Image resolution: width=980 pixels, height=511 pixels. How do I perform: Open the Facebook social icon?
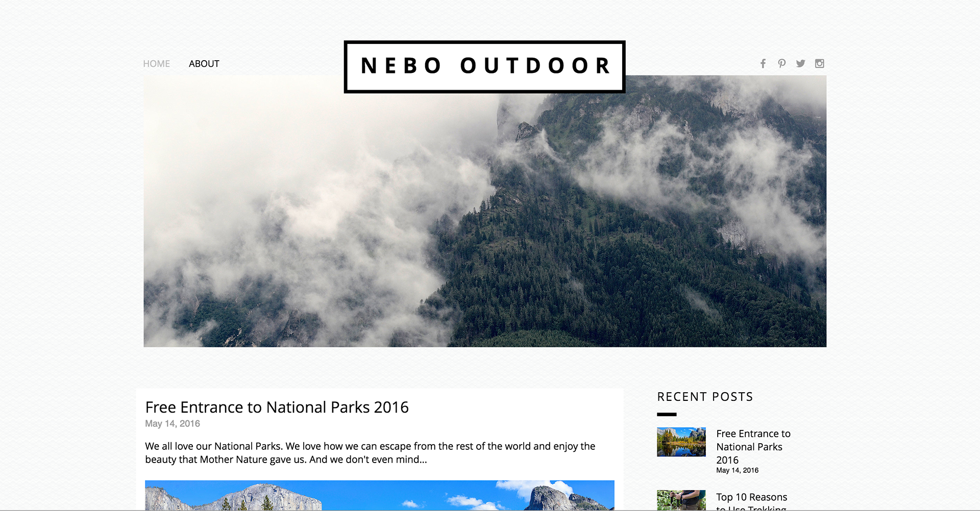click(x=763, y=64)
